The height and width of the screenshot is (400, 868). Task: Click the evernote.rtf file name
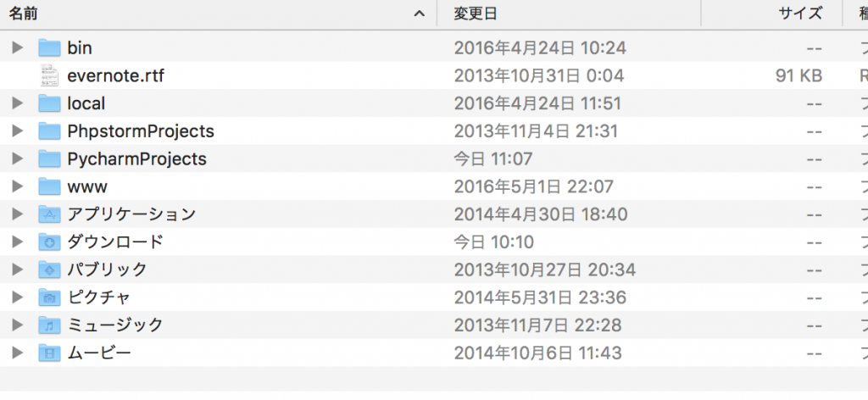(115, 75)
